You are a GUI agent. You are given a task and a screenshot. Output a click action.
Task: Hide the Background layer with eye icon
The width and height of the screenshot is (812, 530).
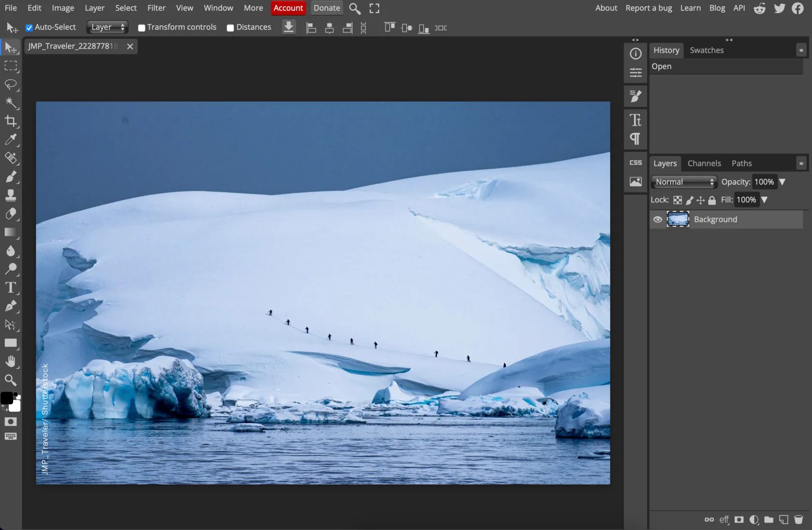coord(657,220)
